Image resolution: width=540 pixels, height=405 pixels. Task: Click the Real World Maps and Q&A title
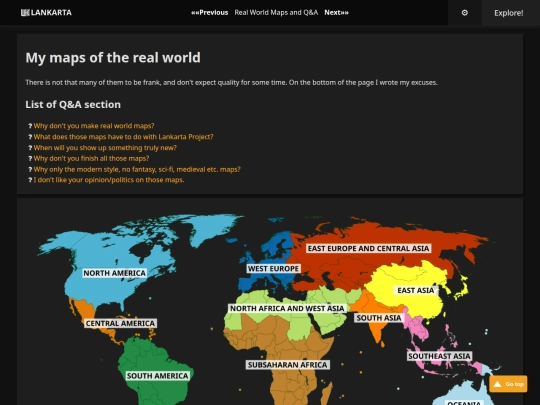pyautogui.click(x=276, y=13)
